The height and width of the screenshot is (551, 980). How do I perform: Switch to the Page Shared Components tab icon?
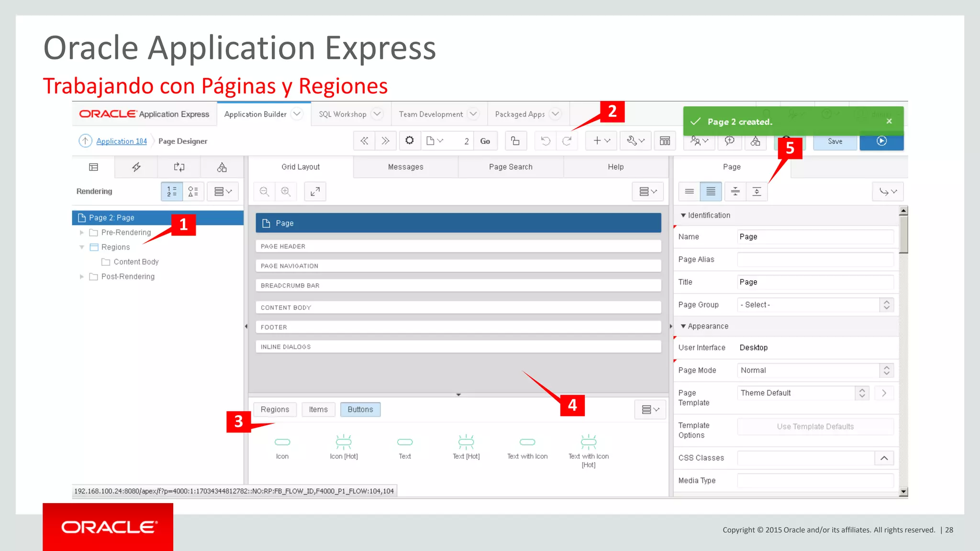[x=222, y=167]
